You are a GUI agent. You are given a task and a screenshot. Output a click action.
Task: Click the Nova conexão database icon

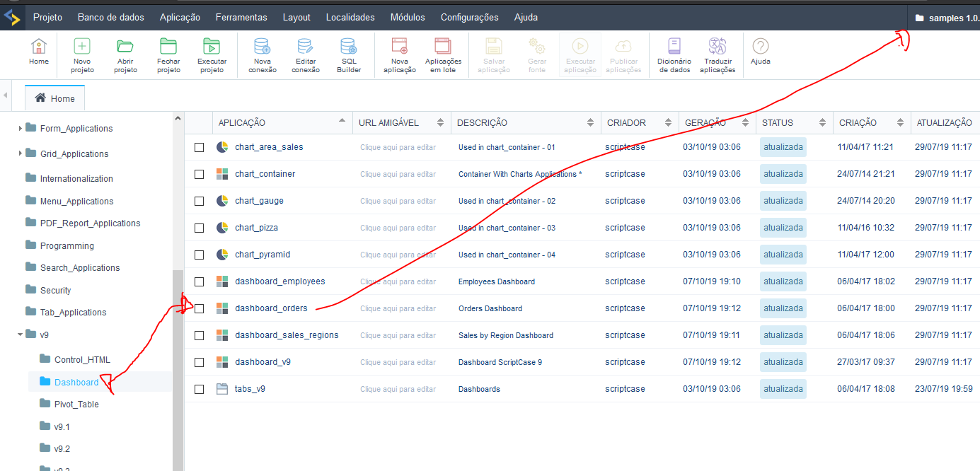click(263, 47)
